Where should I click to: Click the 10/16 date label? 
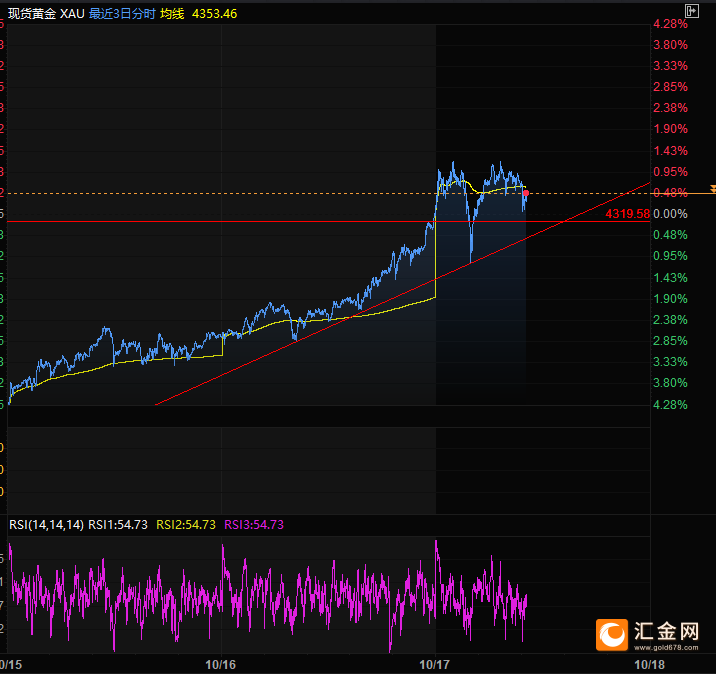point(221,664)
